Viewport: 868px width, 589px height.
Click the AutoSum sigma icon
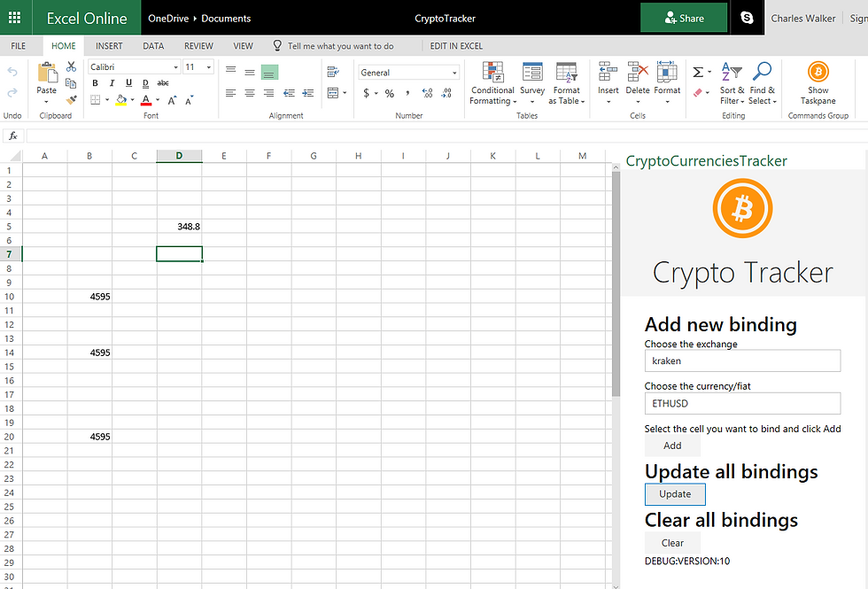(x=699, y=72)
